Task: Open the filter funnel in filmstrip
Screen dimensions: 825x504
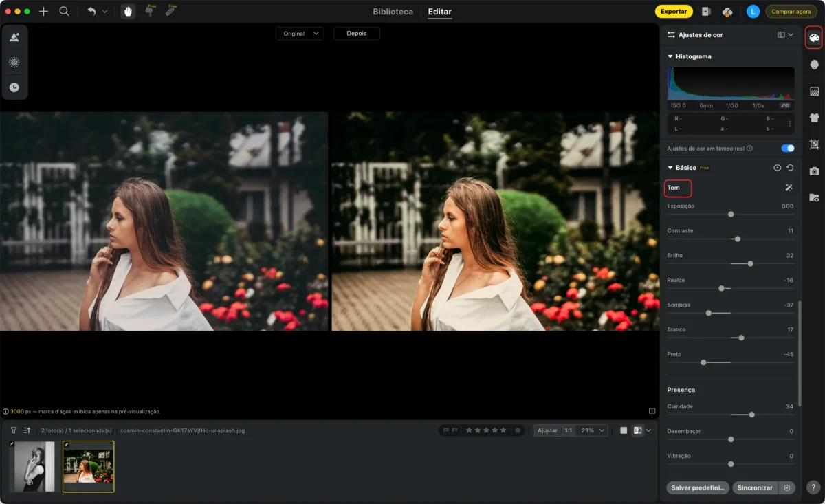Action: pos(14,430)
